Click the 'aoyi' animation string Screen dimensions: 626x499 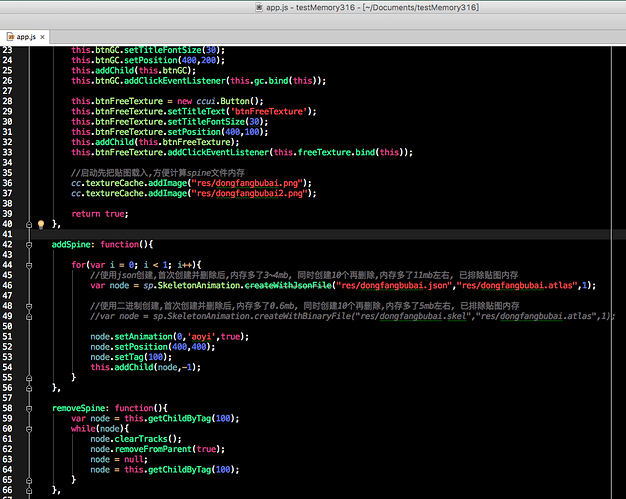point(201,337)
